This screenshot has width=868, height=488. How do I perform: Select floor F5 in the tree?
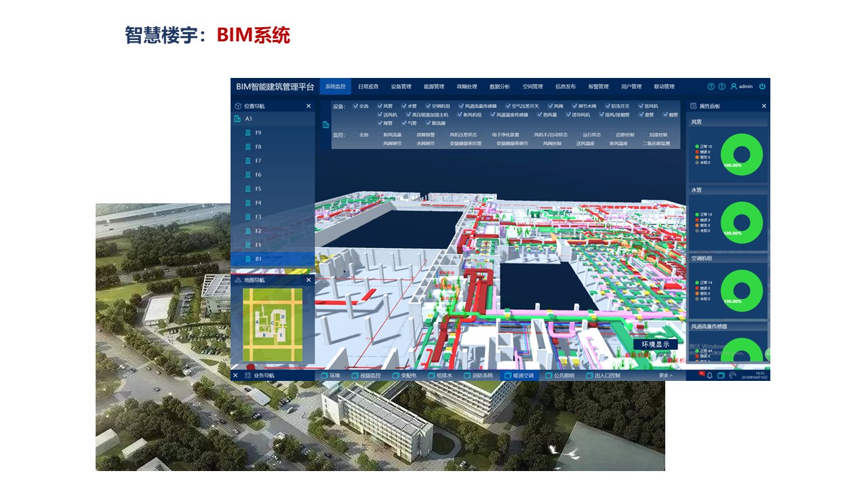pos(273,189)
